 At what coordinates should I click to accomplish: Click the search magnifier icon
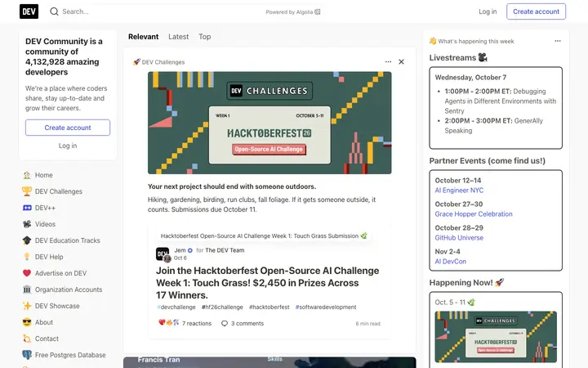(x=54, y=11)
